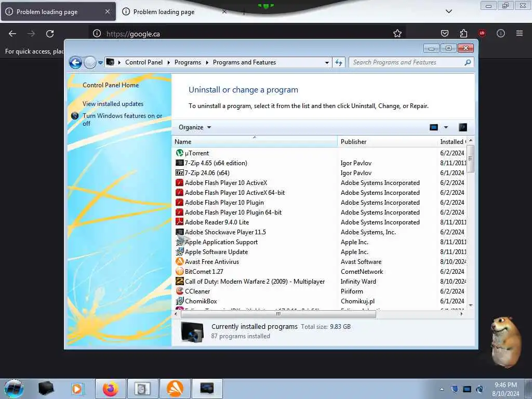
Task: Click the scroll down arrow of program list
Action: coord(471,305)
